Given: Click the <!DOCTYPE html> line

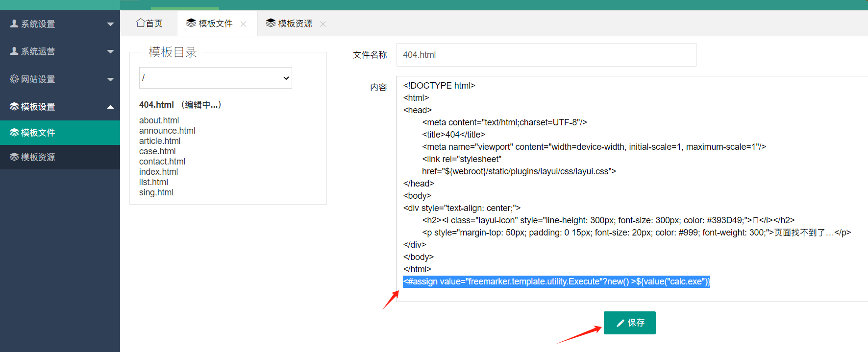Looking at the screenshot, I should (439, 86).
